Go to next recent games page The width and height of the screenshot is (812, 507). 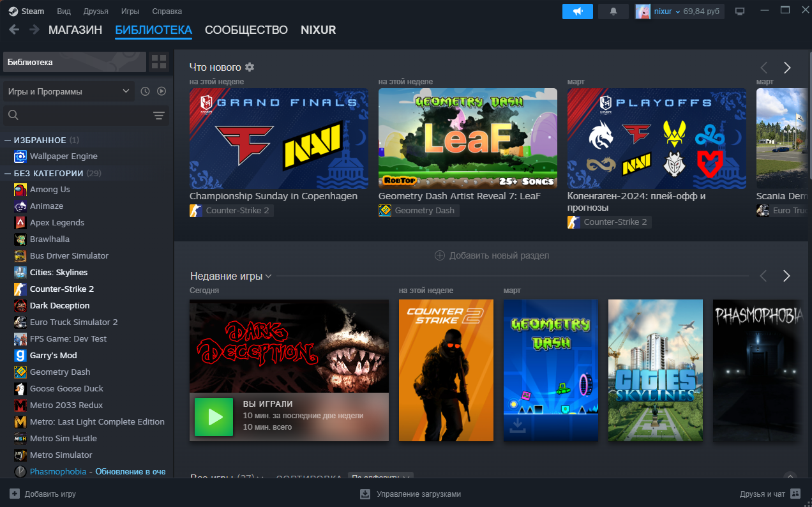[x=786, y=276]
